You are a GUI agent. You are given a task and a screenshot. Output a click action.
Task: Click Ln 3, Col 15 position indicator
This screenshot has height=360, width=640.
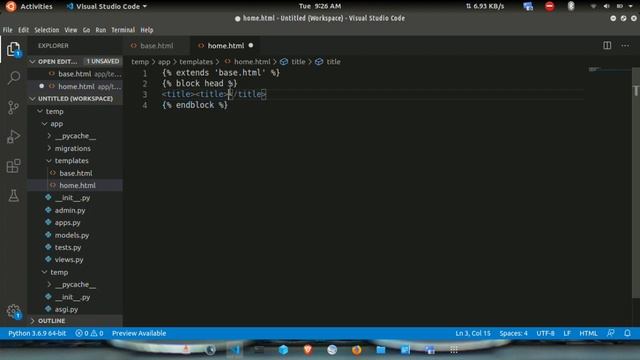[x=473, y=333]
